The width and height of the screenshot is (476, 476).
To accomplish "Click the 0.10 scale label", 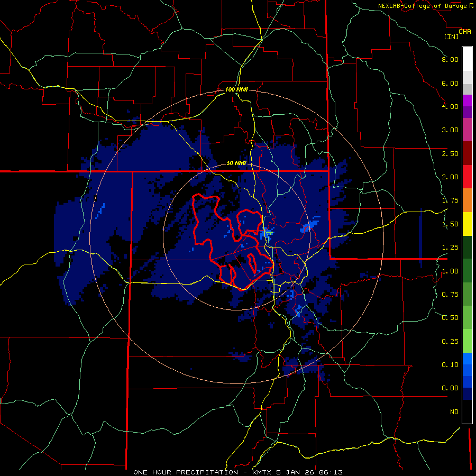I will pyautogui.click(x=450, y=365).
